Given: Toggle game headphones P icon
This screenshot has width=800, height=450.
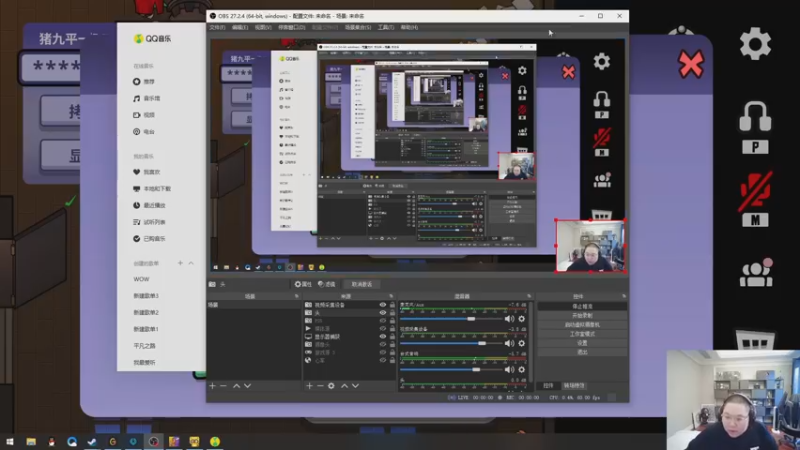Looking at the screenshot, I should (755, 128).
